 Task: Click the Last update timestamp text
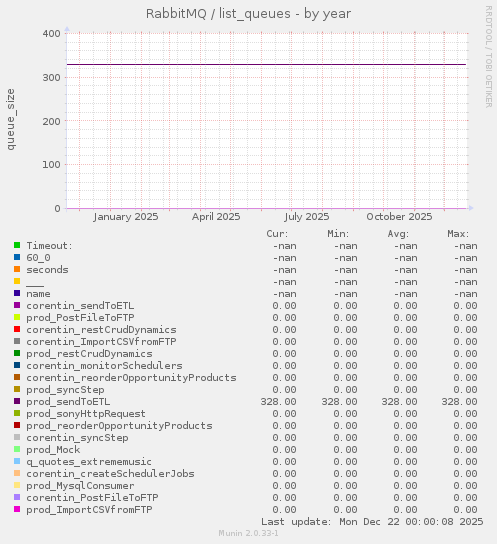pos(372,522)
